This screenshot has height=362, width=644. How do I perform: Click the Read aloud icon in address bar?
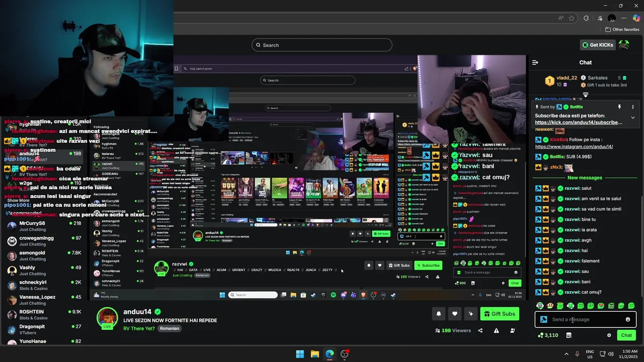[561, 18]
